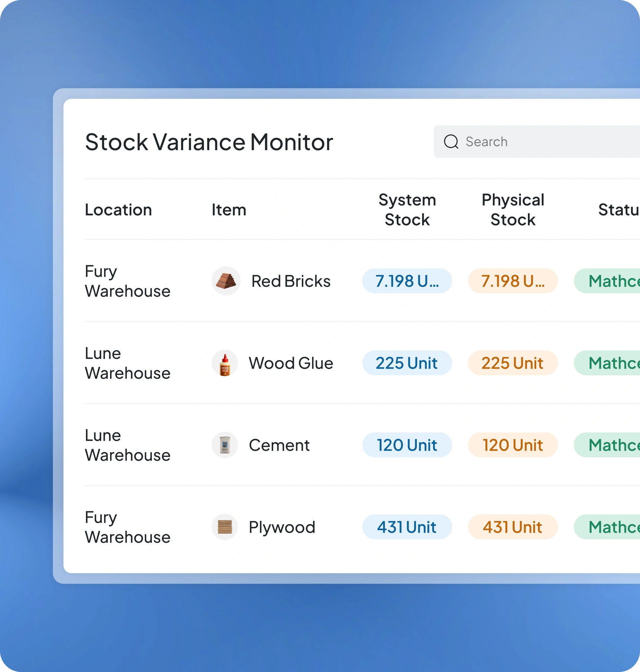Click the Plywood item icon
The width and height of the screenshot is (640, 672).
(225, 527)
